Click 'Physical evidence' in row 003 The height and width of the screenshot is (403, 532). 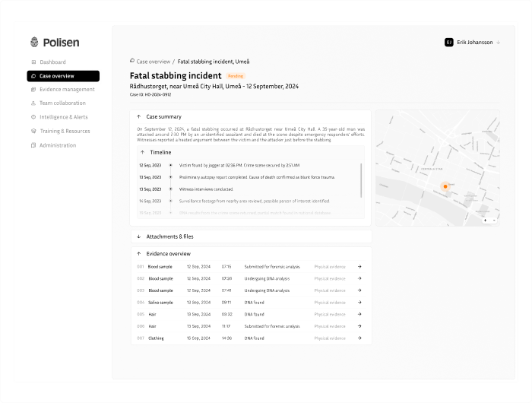330,290
